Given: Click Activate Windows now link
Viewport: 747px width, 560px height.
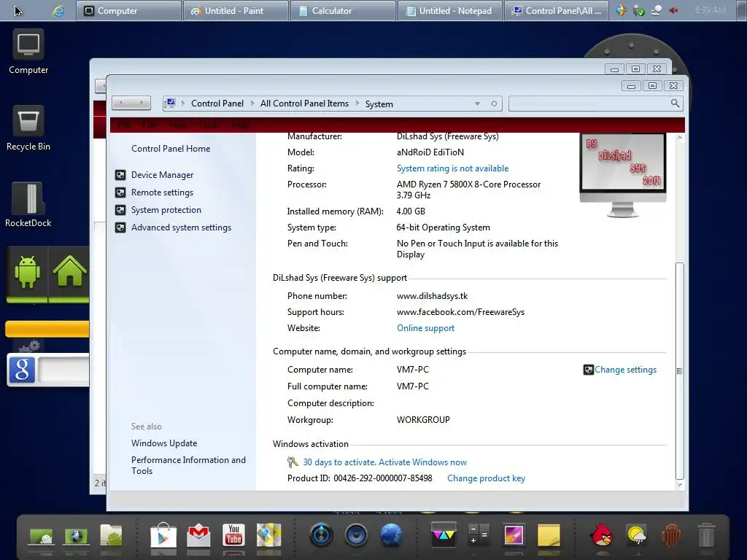Looking at the screenshot, I should click(x=422, y=462).
